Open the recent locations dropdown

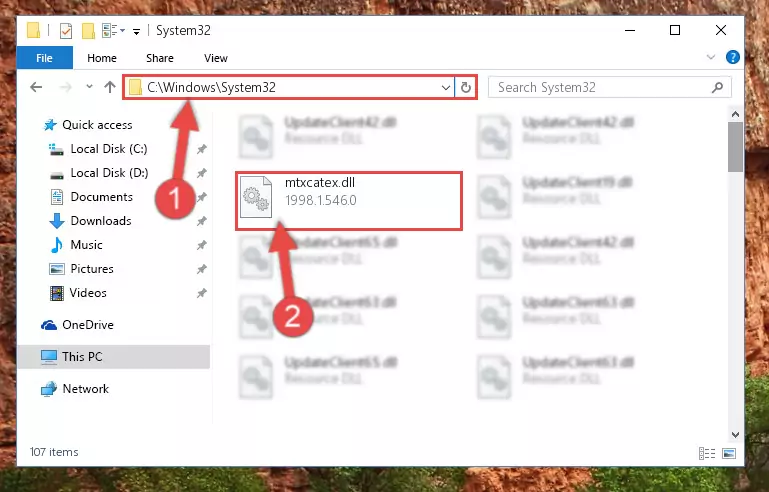click(89, 87)
